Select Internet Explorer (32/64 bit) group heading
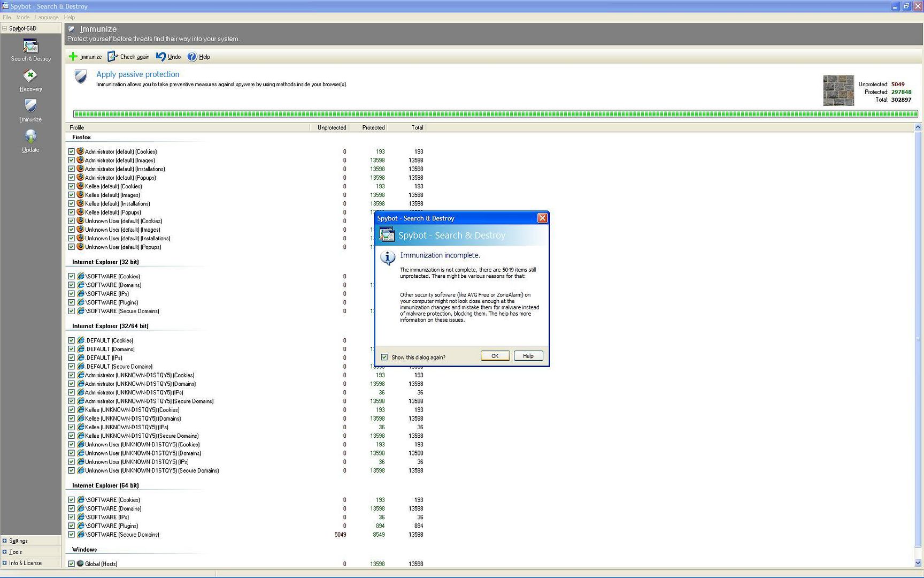 [x=110, y=326]
